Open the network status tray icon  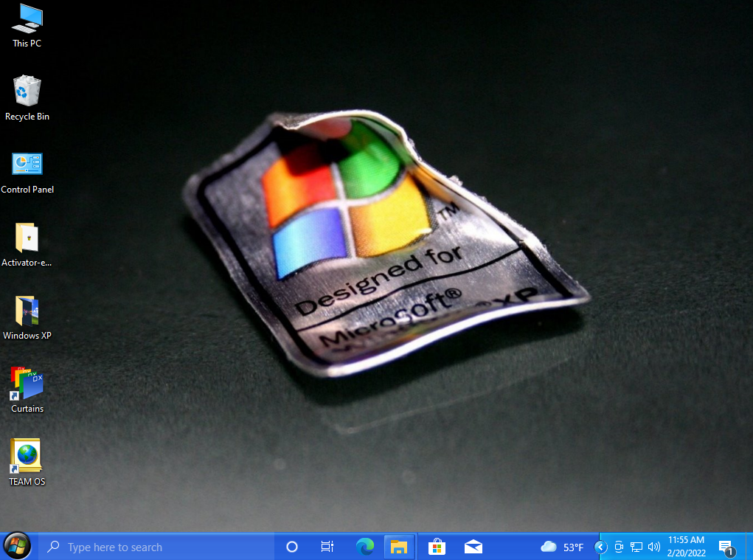coord(636,547)
